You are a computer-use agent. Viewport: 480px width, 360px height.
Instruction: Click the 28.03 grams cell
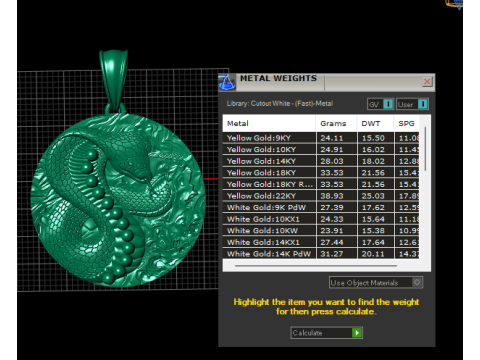336,161
